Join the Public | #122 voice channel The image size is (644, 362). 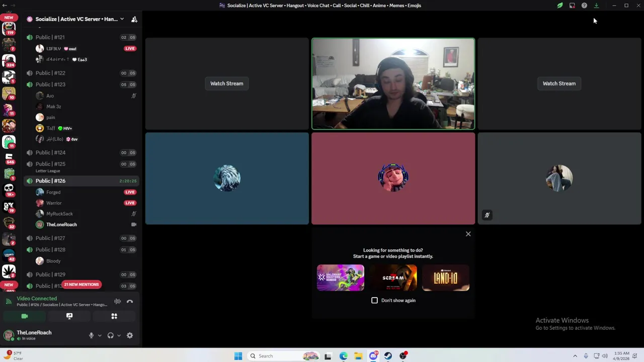click(x=81, y=73)
